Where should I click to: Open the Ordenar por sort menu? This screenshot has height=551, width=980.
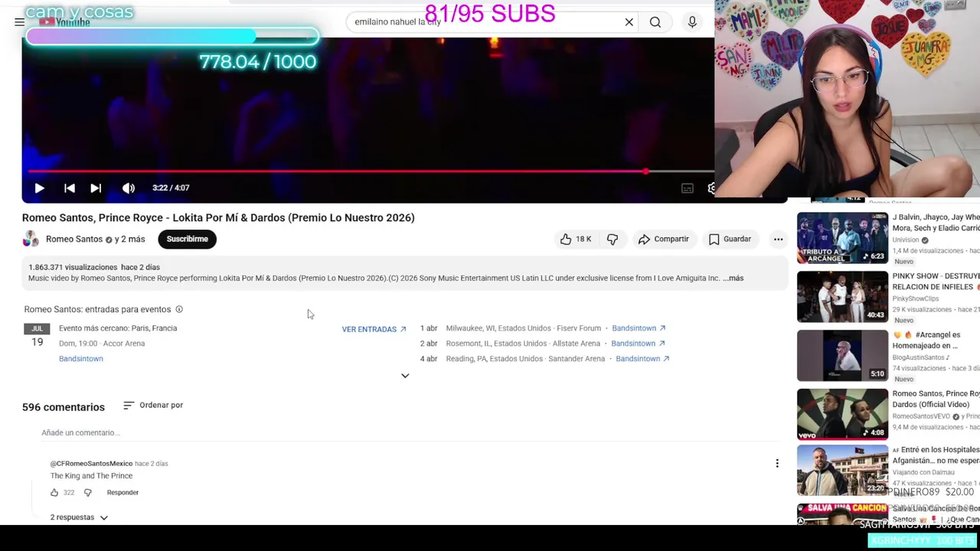(153, 405)
